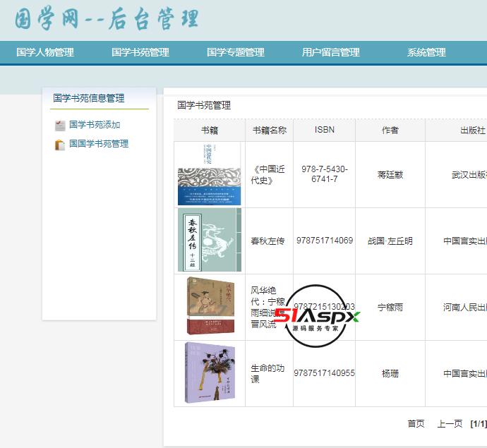Screen dimensions: 487x448
Task: Open 系统管理 menu
Action: click(426, 52)
